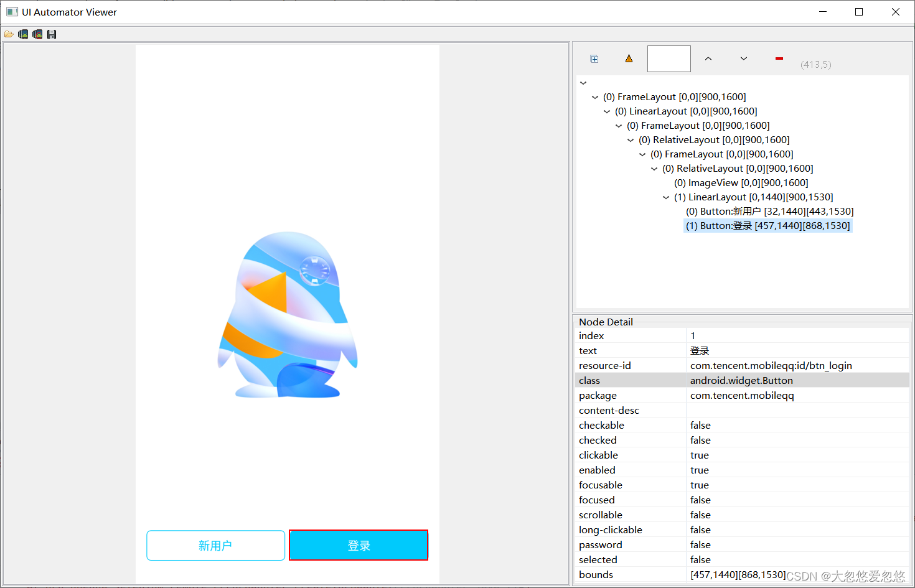The height and width of the screenshot is (588, 915).
Task: Click the resource-id value com.tencent.mobileqq:id/btn_login
Action: coord(771,366)
